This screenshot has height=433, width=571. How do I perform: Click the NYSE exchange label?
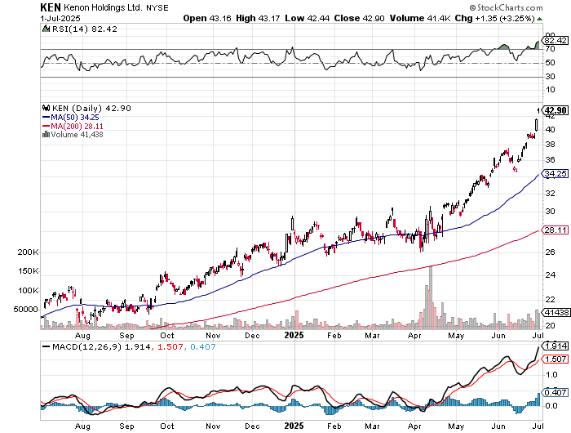click(x=157, y=8)
